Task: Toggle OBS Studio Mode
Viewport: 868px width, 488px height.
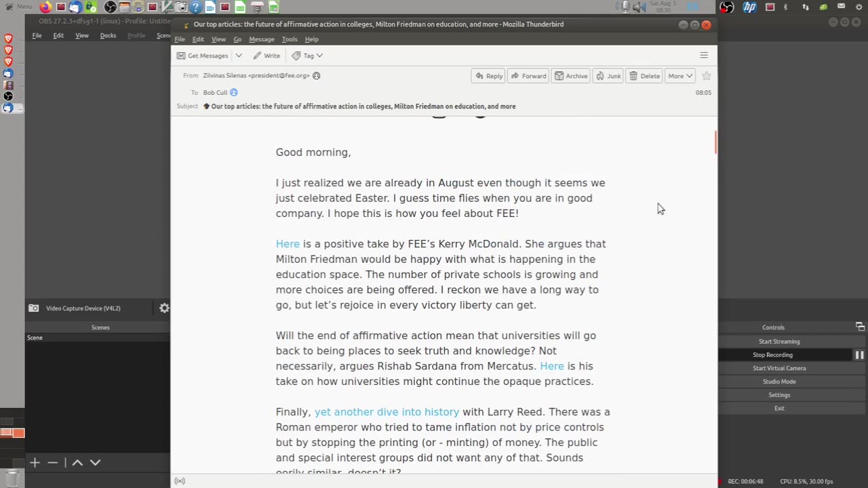Action: (x=779, y=382)
